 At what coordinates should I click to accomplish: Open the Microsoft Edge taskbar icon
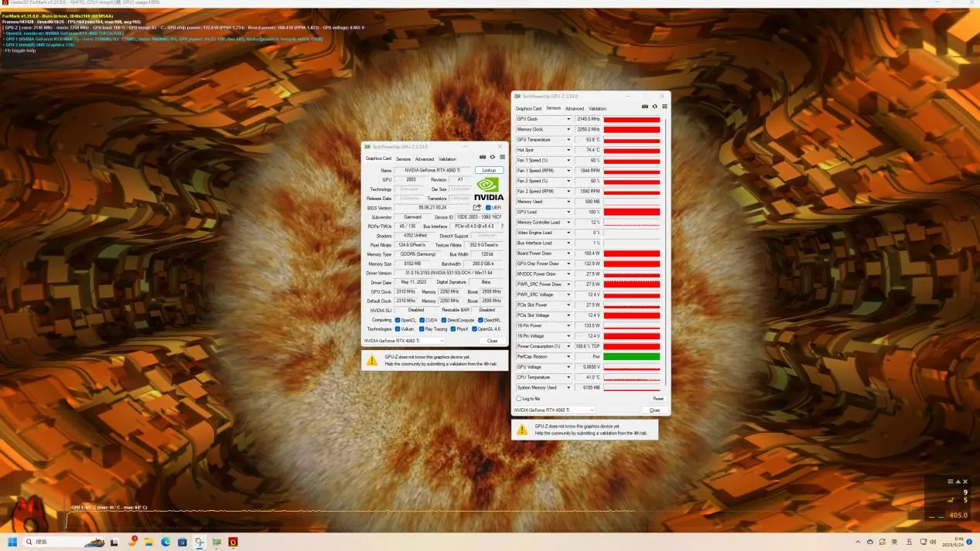pos(166,542)
